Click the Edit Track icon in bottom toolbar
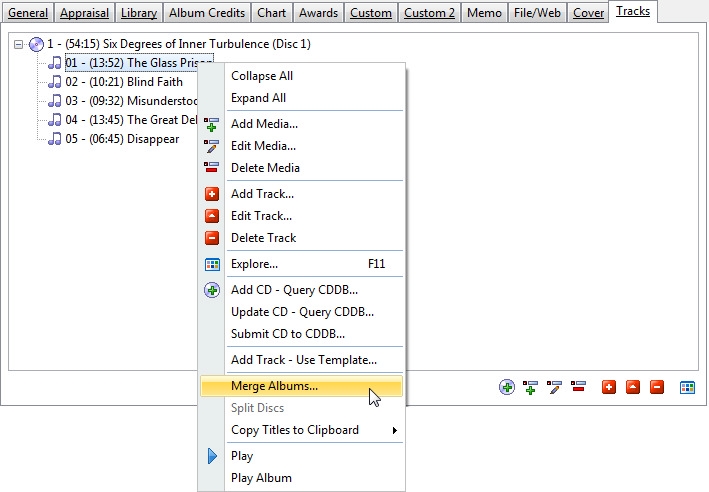This screenshot has height=492, width=709. 633,387
